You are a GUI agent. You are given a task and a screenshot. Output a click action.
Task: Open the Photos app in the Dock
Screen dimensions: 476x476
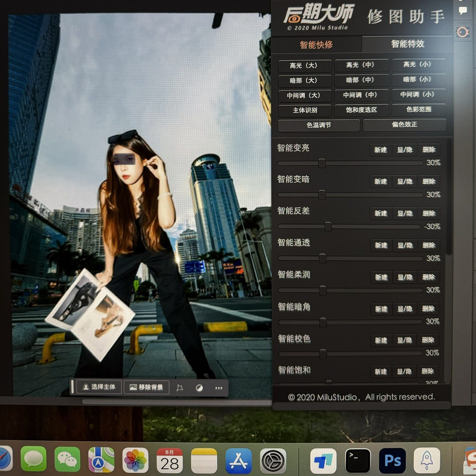coord(135,460)
